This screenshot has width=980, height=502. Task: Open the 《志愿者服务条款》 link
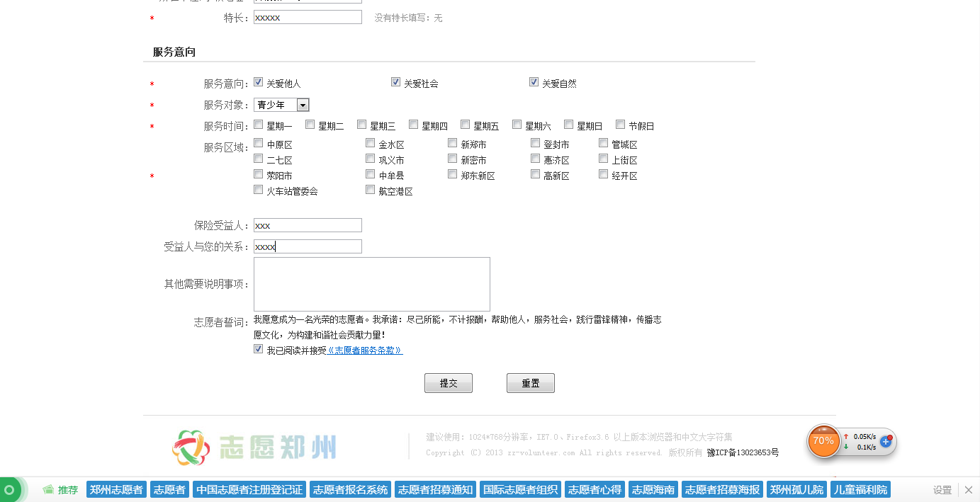point(364,350)
